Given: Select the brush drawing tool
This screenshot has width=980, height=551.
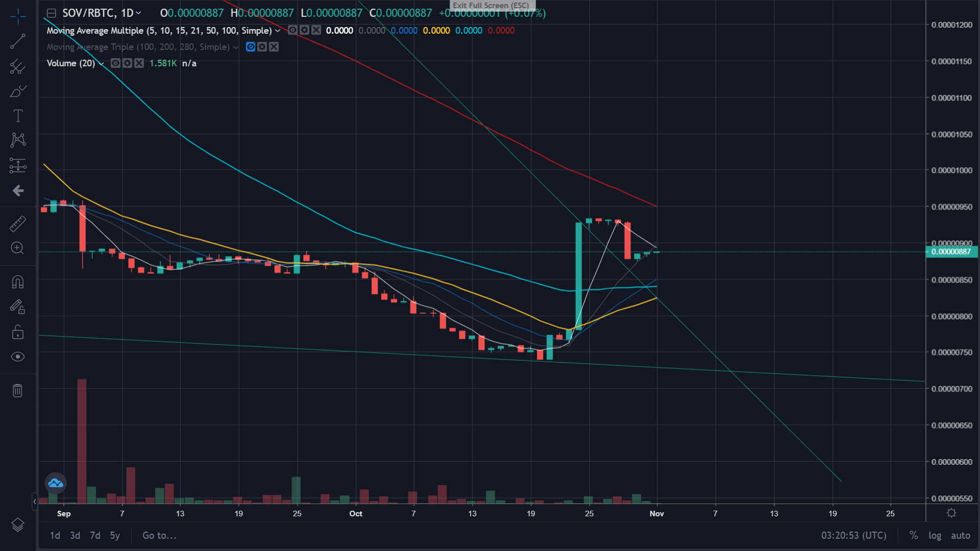Looking at the screenshot, I should (18, 91).
